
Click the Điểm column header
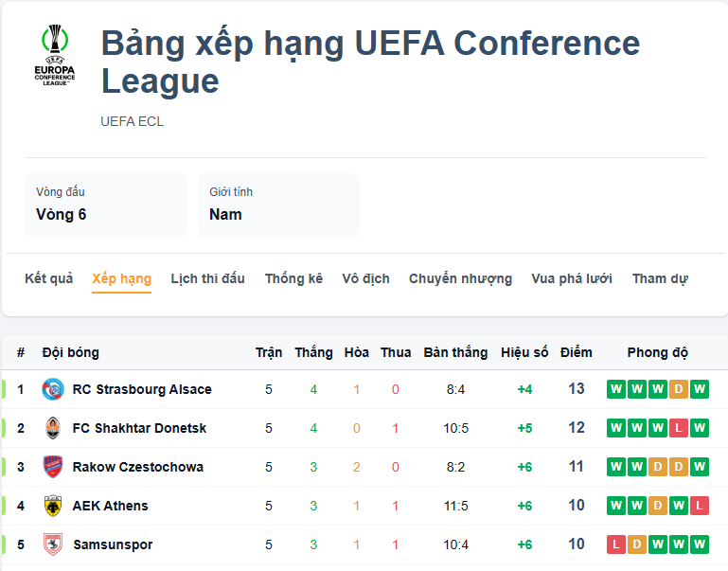pos(576,352)
